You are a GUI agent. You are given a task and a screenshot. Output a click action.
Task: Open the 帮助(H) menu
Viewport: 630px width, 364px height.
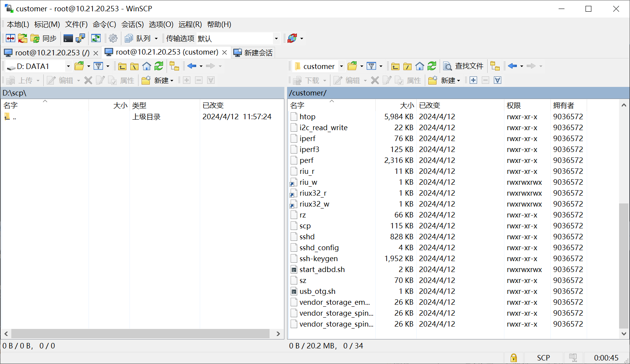click(219, 24)
